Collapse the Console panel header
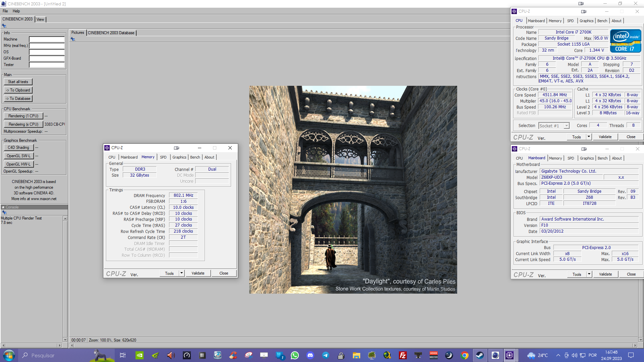This screenshot has height=362, width=644. click(3, 207)
